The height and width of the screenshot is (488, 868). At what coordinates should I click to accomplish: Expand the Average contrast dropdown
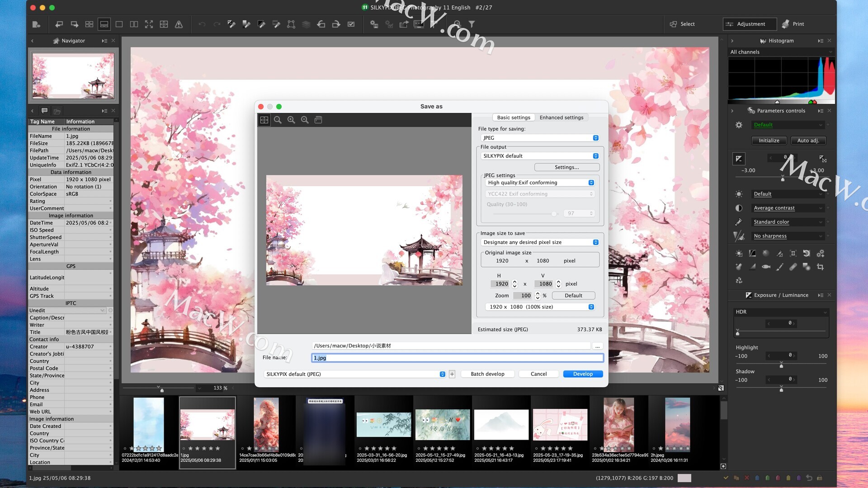(788, 208)
